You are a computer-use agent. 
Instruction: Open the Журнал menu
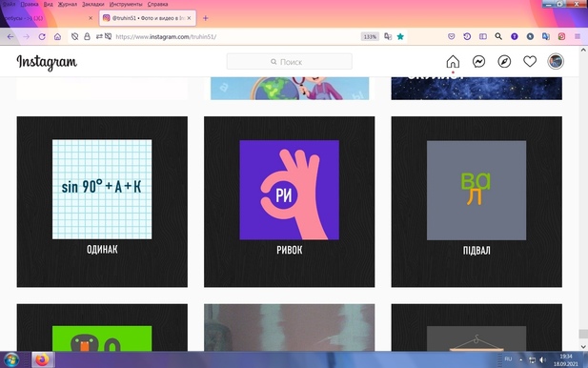68,4
